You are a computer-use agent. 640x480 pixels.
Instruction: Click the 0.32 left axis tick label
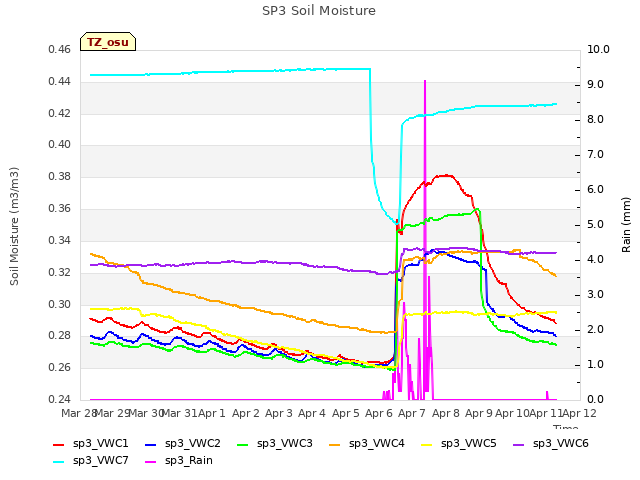[x=60, y=272]
